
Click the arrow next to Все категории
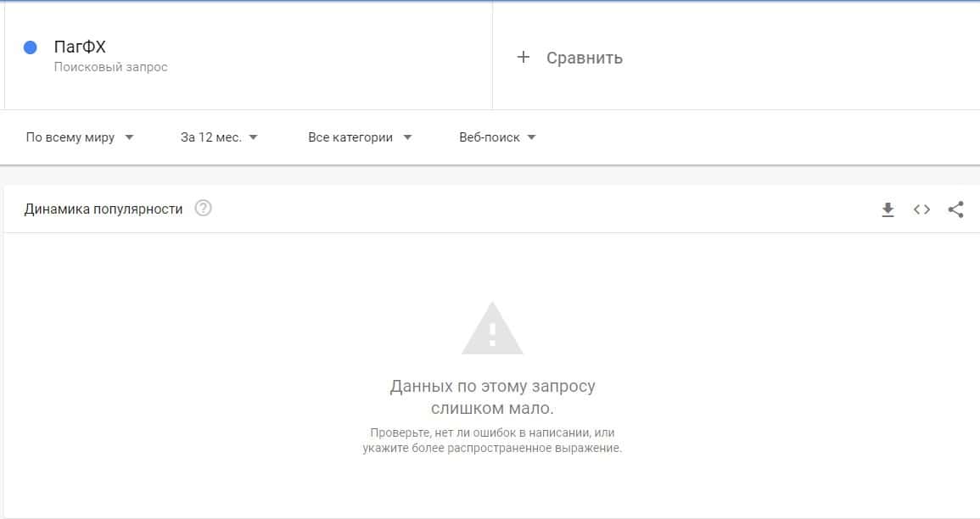407,137
